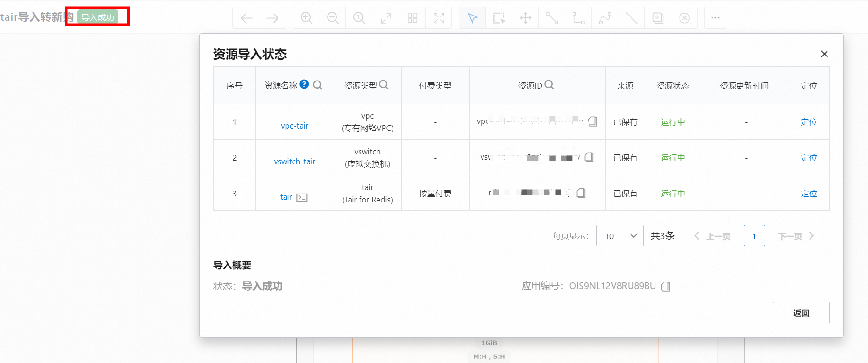
Task: Select the plain line drawing tool
Action: point(631,18)
